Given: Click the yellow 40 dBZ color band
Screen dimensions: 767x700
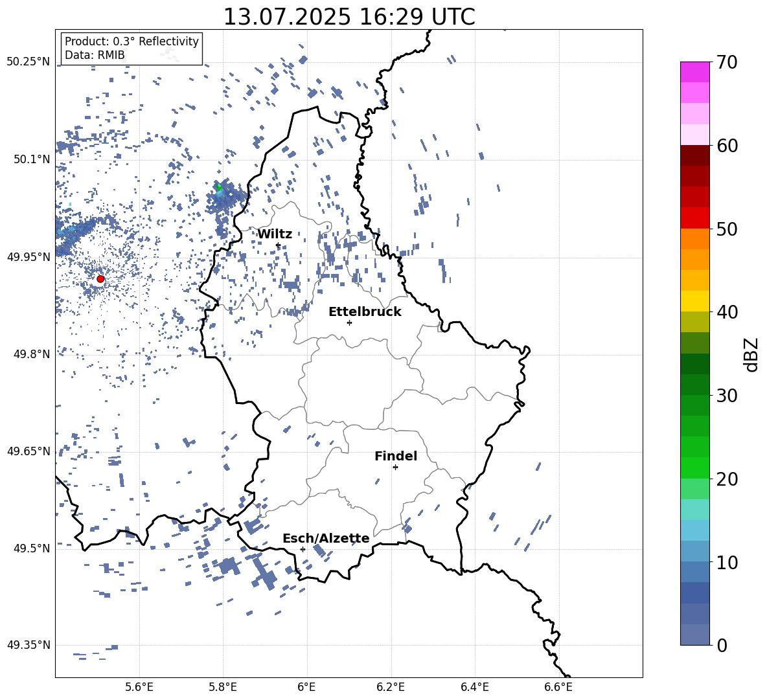Looking at the screenshot, I should tap(694, 301).
